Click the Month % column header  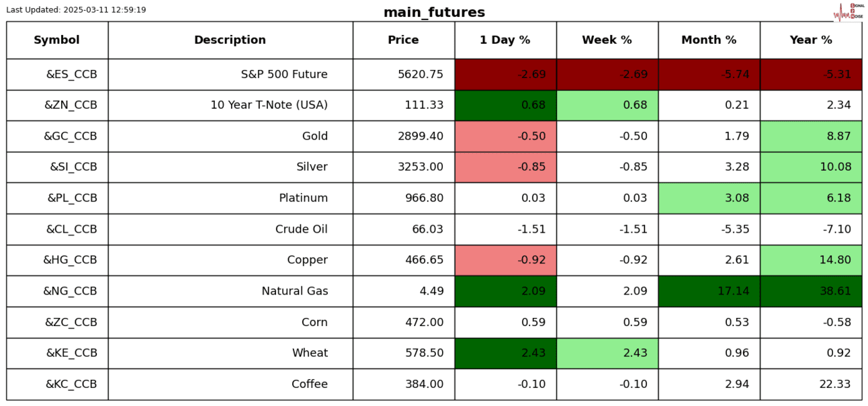point(709,40)
